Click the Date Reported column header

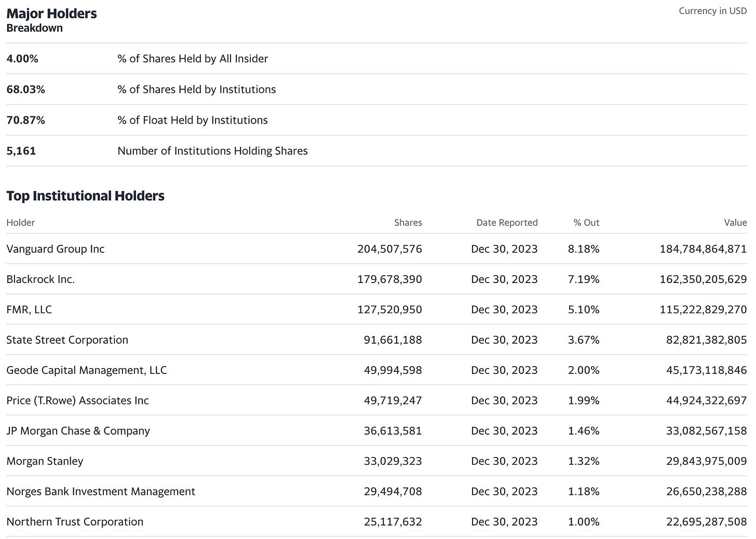pyautogui.click(x=507, y=222)
